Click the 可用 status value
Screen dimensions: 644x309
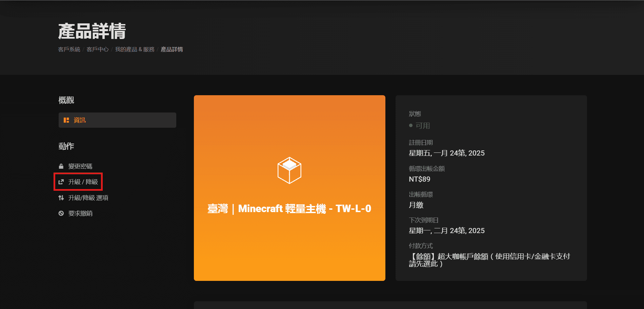[423, 126]
